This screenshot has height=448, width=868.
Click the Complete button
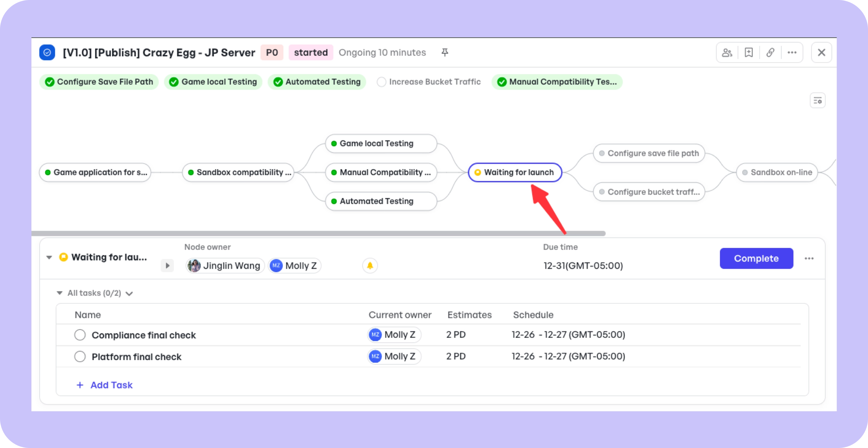click(757, 258)
